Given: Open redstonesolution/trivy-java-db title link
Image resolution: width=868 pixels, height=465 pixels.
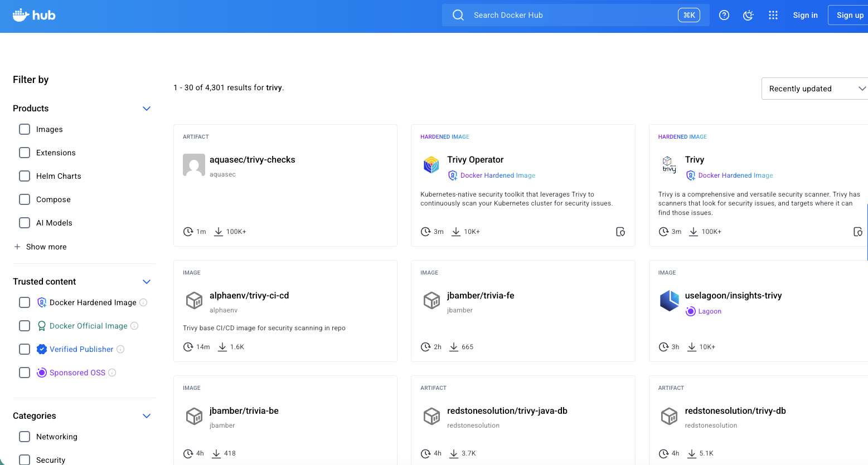Looking at the screenshot, I should pos(507,411).
